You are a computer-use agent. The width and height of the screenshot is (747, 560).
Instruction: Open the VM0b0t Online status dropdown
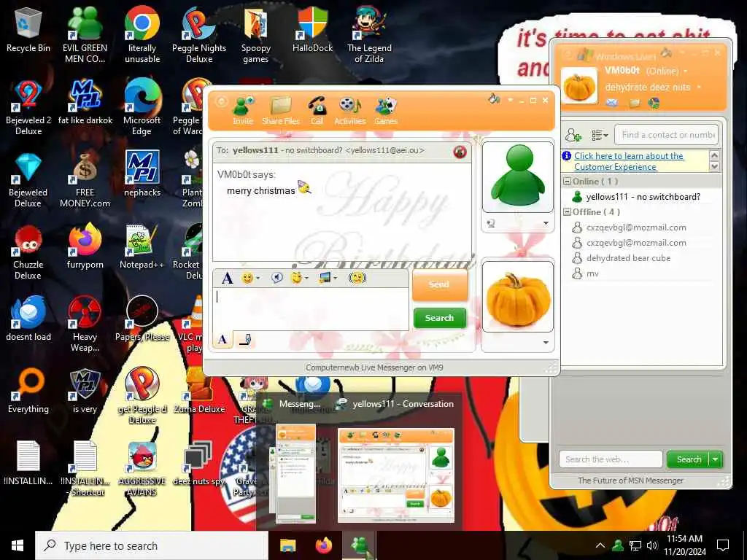[686, 71]
